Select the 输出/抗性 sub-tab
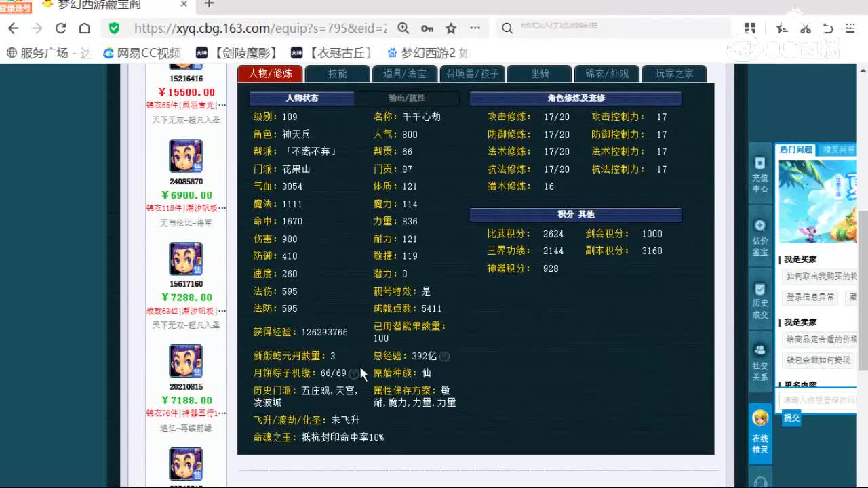Image resolution: width=868 pixels, height=488 pixels. (407, 98)
